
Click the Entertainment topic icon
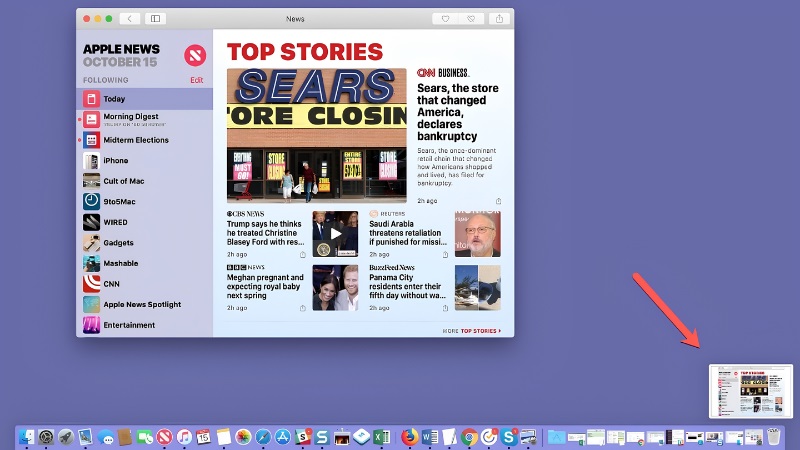click(x=91, y=325)
